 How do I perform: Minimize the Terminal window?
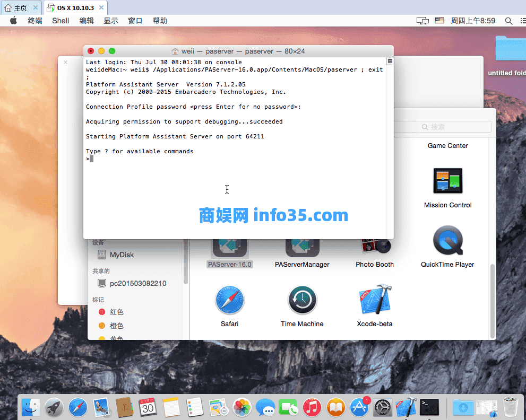[101, 51]
